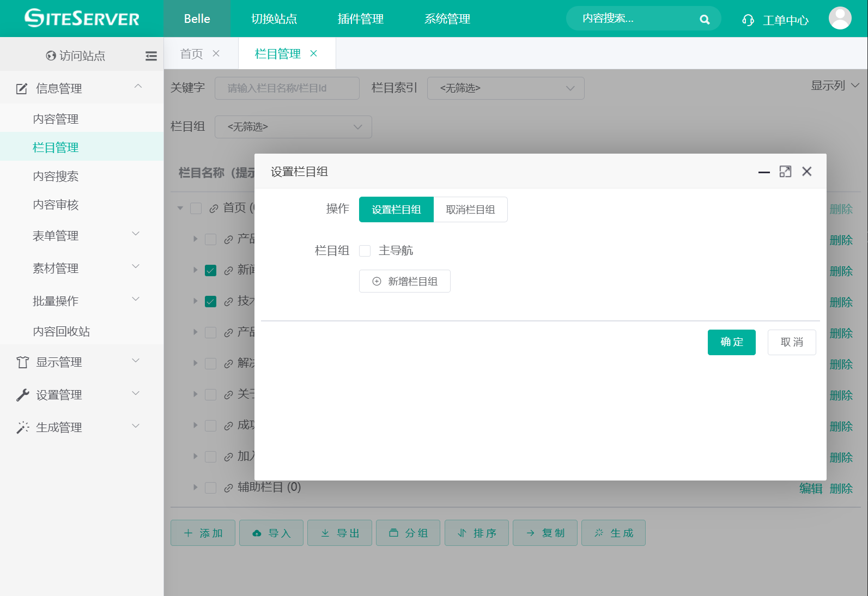
Task: Check the 主导航 checkbox
Action: click(365, 251)
